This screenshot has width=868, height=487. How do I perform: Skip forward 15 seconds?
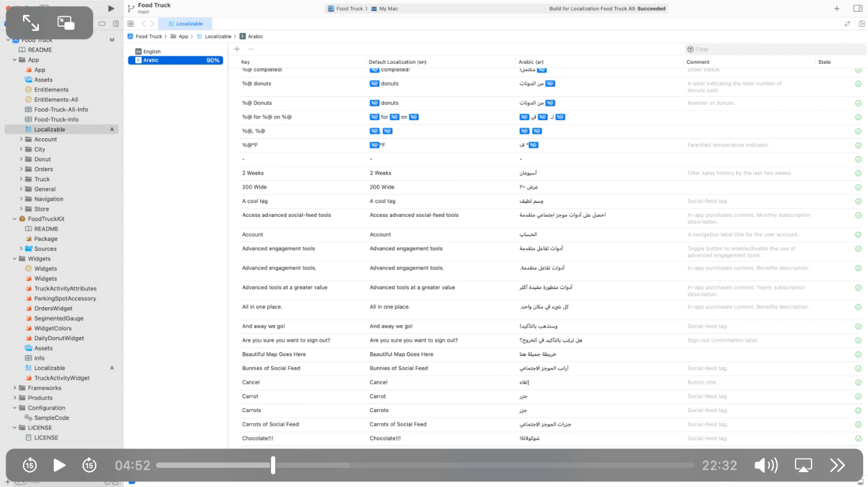pos(89,465)
